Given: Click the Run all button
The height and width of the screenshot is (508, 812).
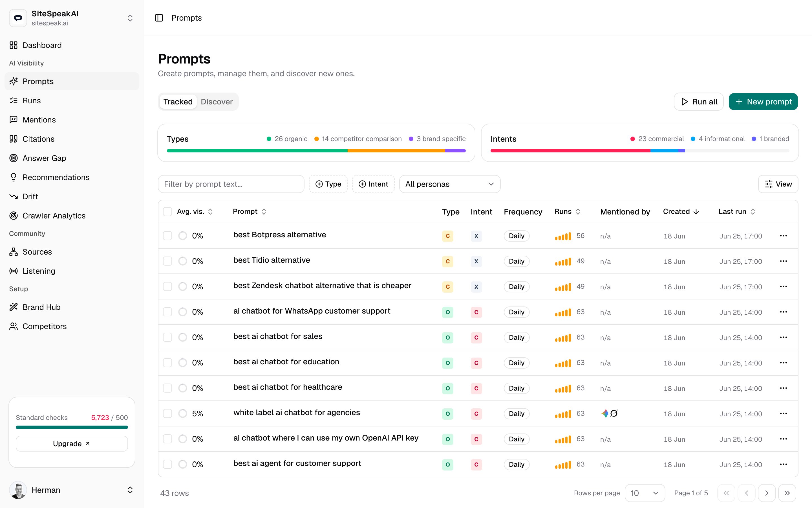Looking at the screenshot, I should tap(699, 102).
